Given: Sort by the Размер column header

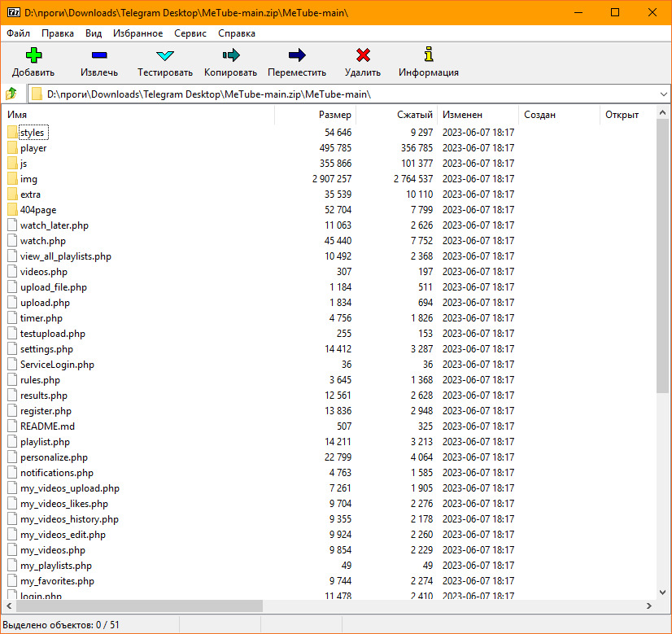Looking at the screenshot, I should [334, 115].
